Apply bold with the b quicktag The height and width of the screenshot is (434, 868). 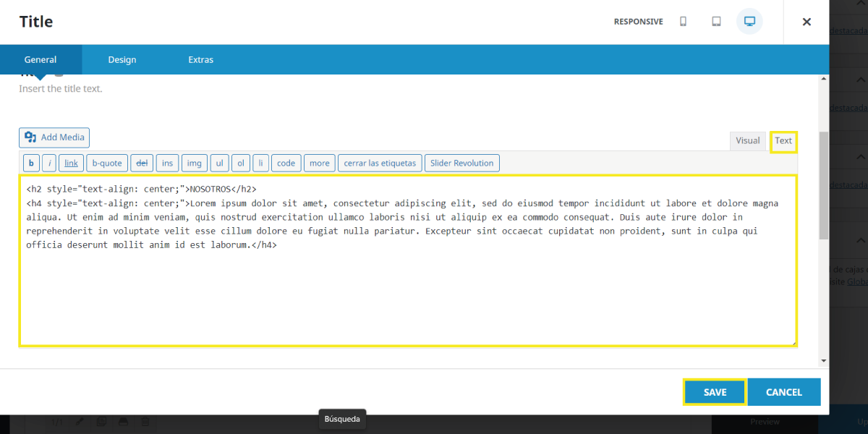(31, 163)
